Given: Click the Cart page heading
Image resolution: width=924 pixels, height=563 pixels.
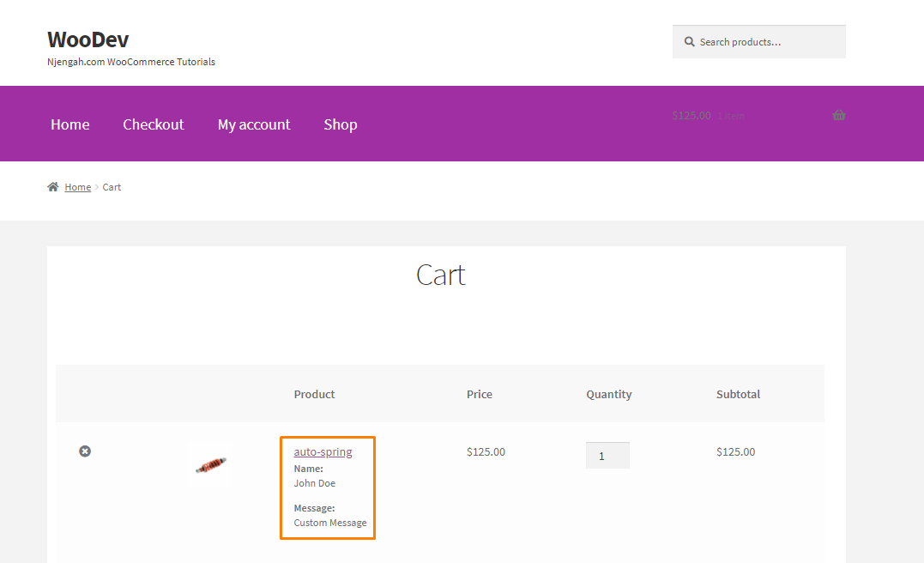Looking at the screenshot, I should pos(441,275).
